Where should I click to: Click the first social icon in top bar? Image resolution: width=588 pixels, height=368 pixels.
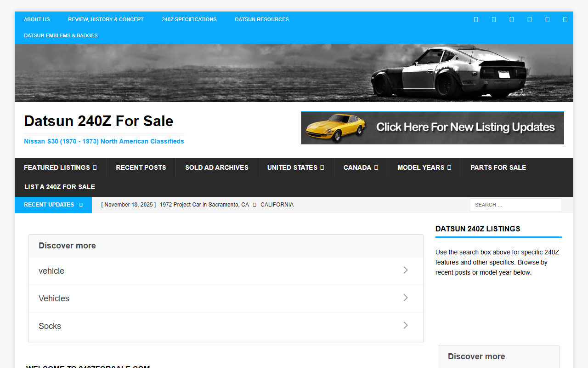(x=476, y=19)
